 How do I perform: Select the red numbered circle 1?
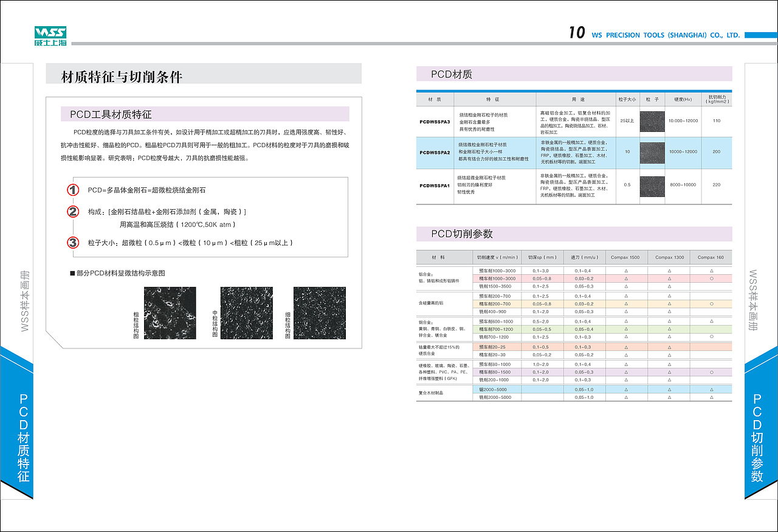coord(73,190)
